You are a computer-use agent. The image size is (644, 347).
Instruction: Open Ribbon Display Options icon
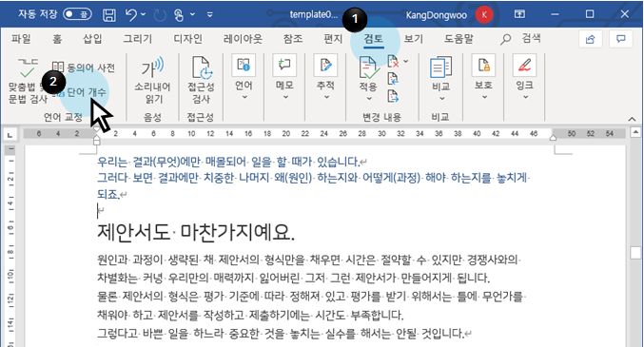(519, 14)
